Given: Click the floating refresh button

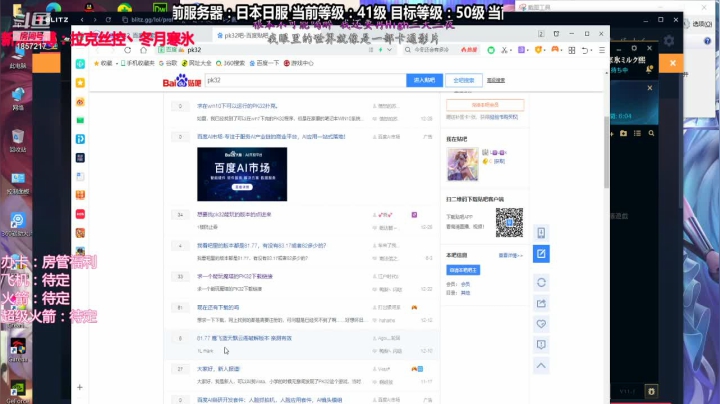Looking at the screenshot, I should 541,282.
